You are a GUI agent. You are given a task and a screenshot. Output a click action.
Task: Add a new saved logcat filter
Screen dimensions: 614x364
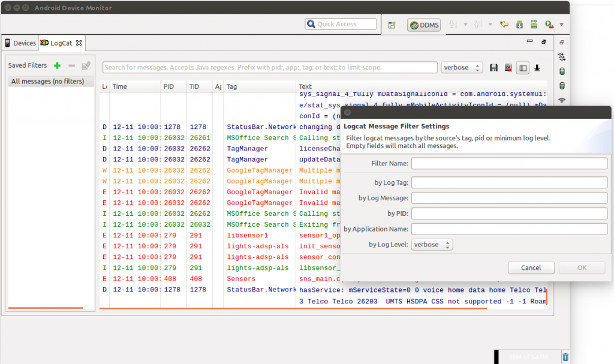pos(58,65)
